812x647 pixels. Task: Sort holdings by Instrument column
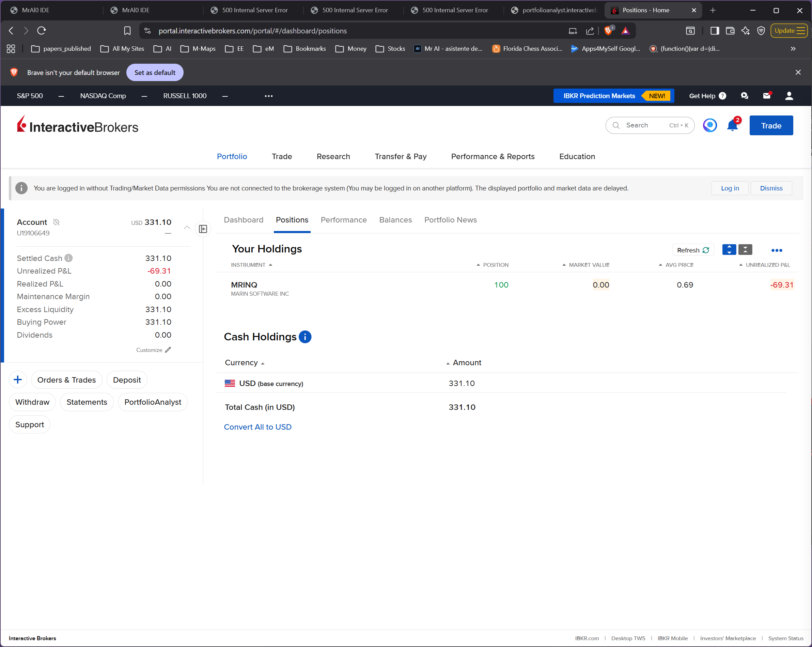251,265
